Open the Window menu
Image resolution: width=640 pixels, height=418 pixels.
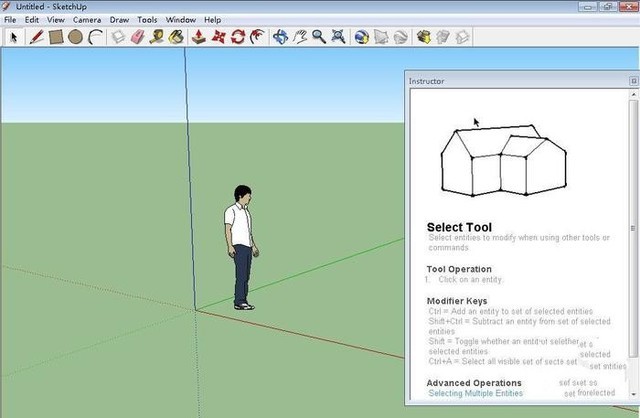[180, 19]
